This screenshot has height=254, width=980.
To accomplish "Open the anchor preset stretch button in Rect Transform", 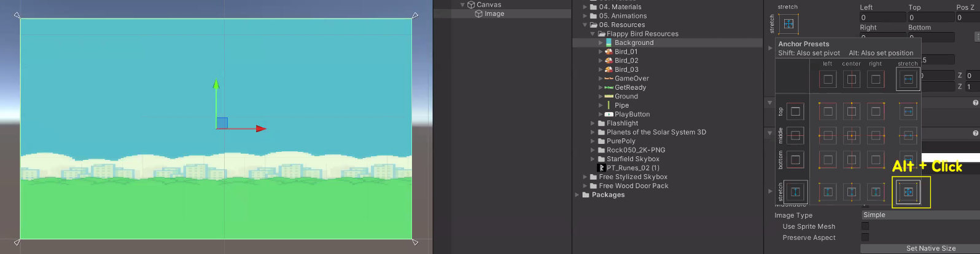I will coord(788,24).
